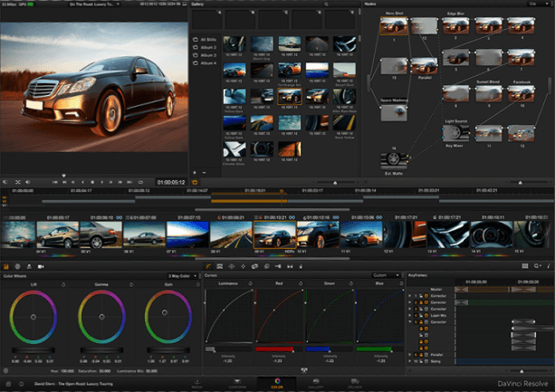The width and height of the screenshot is (555, 392).
Task: Select the Hero Shot node thumbnail
Action: coord(394,26)
